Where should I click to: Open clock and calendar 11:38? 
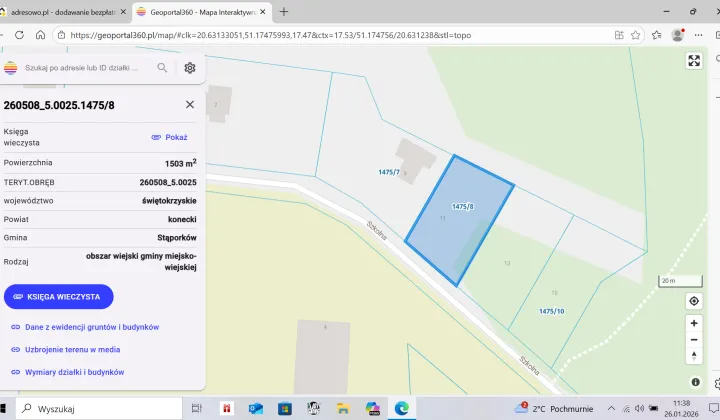pyautogui.click(x=681, y=408)
